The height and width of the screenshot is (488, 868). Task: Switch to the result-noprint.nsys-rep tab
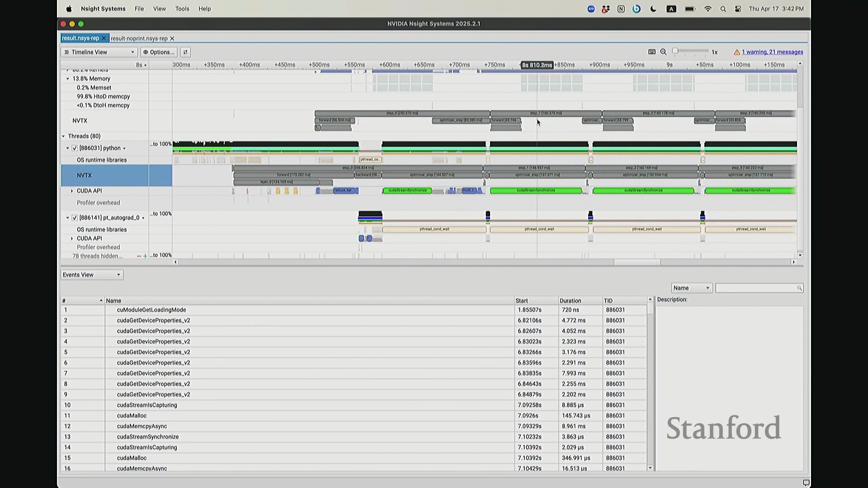pos(139,38)
